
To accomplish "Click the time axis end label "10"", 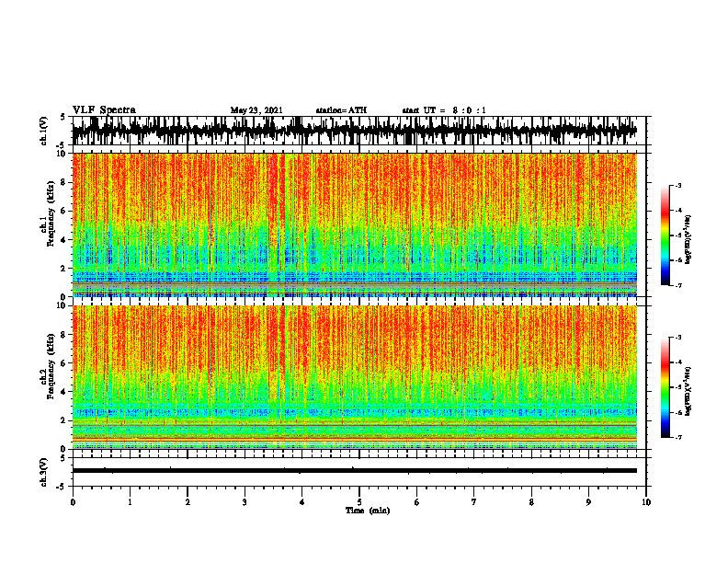I will pyautogui.click(x=646, y=502).
